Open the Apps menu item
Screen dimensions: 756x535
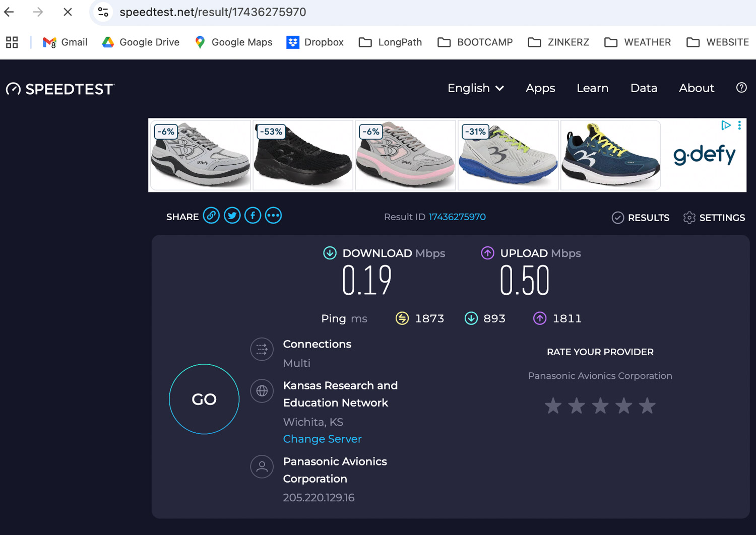(540, 88)
